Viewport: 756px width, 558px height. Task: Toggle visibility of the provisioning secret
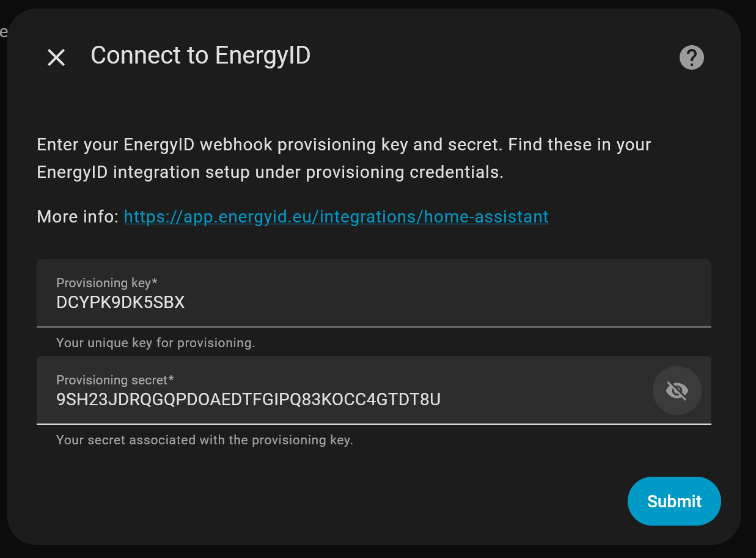[x=677, y=390]
